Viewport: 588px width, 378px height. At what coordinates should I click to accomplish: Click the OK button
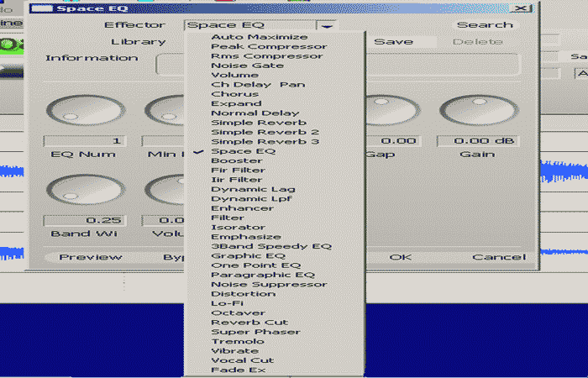(x=401, y=257)
